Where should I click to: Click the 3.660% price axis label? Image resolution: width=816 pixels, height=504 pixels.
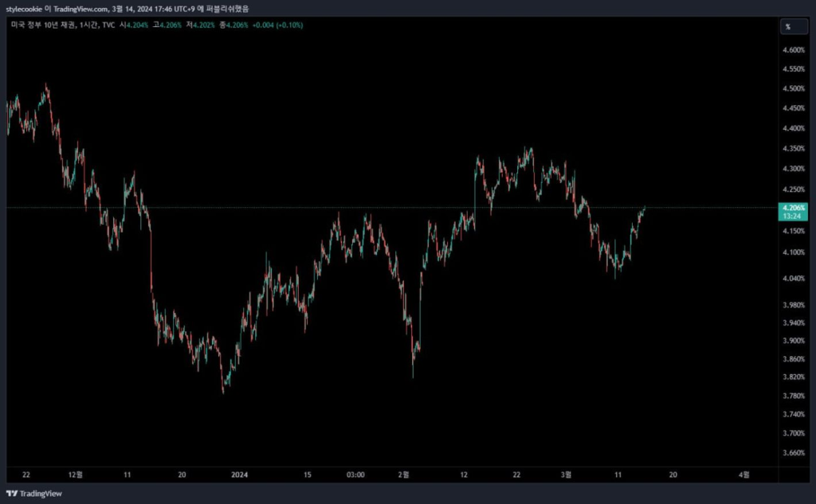tap(794, 453)
